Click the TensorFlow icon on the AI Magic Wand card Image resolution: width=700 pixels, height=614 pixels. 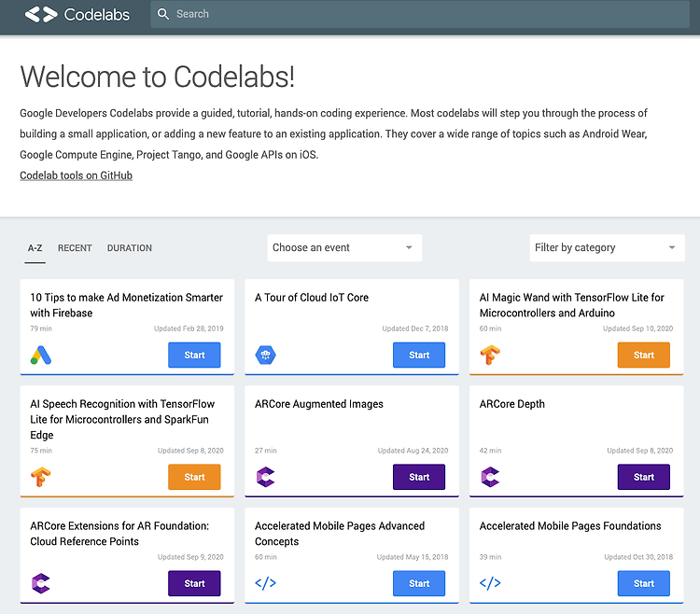point(490,356)
